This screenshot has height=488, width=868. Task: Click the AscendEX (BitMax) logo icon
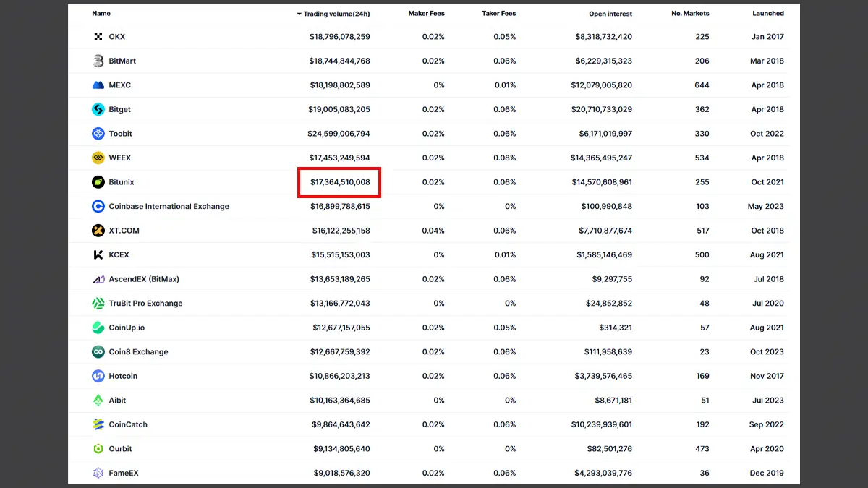[x=98, y=279]
